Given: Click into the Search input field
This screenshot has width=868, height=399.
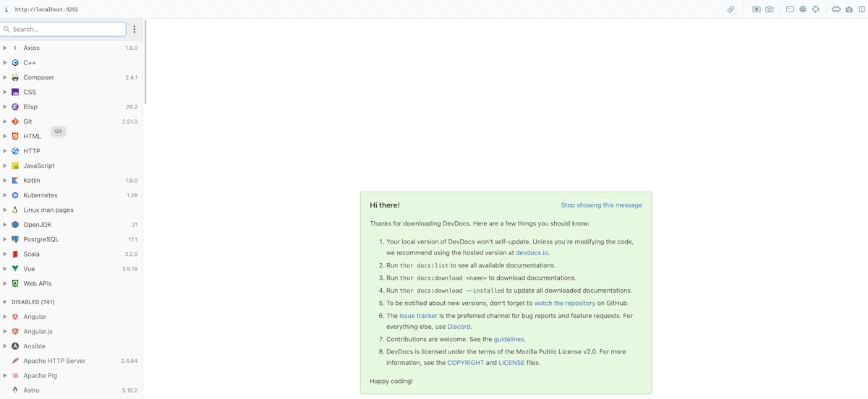Looking at the screenshot, I should tap(64, 29).
